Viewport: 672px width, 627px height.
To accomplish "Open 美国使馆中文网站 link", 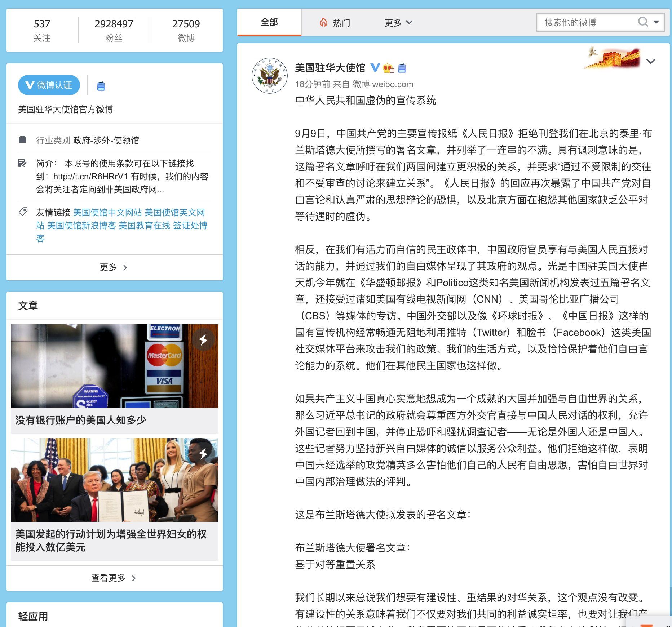I will [x=107, y=213].
